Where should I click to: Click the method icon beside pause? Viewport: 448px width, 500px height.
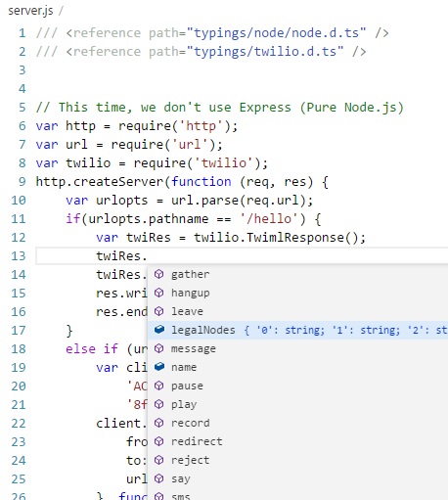(158, 386)
